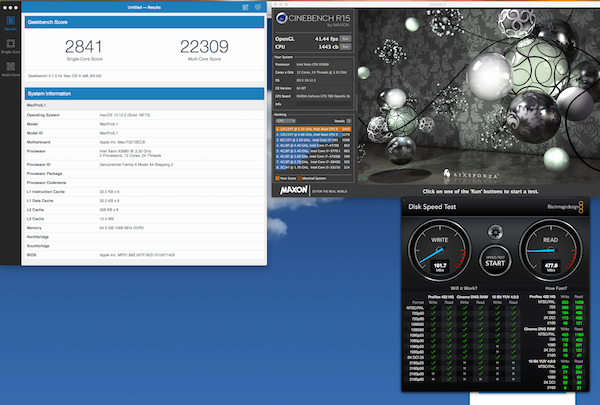Click the 2841 single-core score

tap(84, 47)
